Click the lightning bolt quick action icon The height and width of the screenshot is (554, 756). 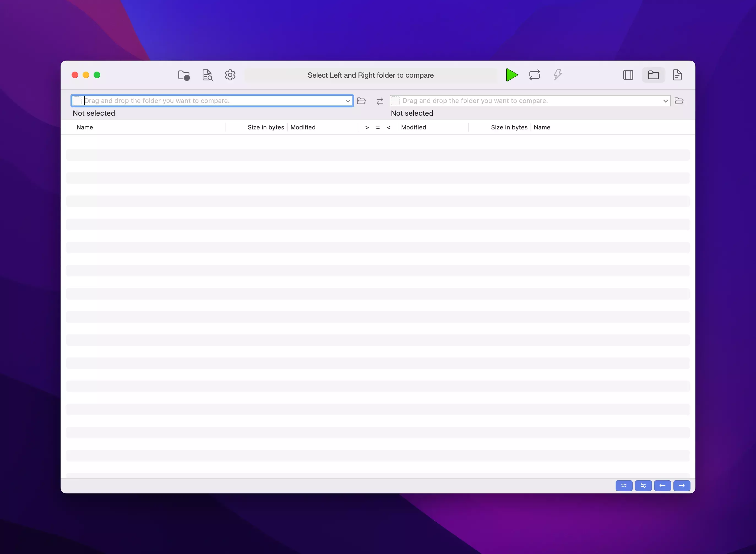click(557, 74)
